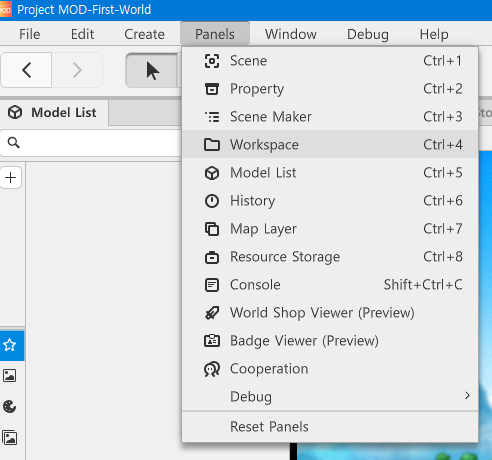Image resolution: width=492 pixels, height=460 pixels.
Task: Click the Resource Storage label
Action: (x=285, y=257)
